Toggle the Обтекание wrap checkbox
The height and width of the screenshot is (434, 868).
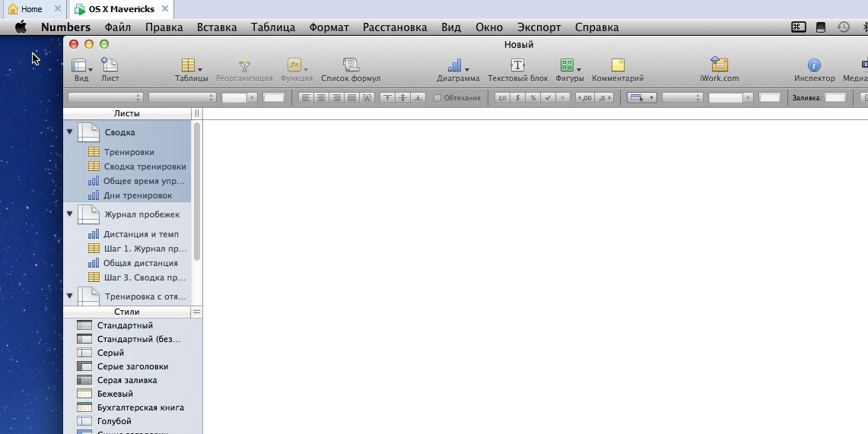pyautogui.click(x=437, y=98)
